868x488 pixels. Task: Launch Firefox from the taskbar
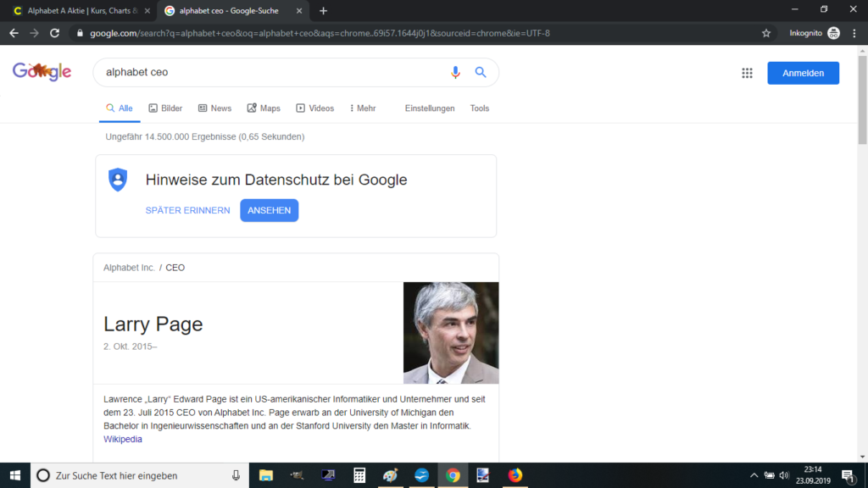pos(515,475)
